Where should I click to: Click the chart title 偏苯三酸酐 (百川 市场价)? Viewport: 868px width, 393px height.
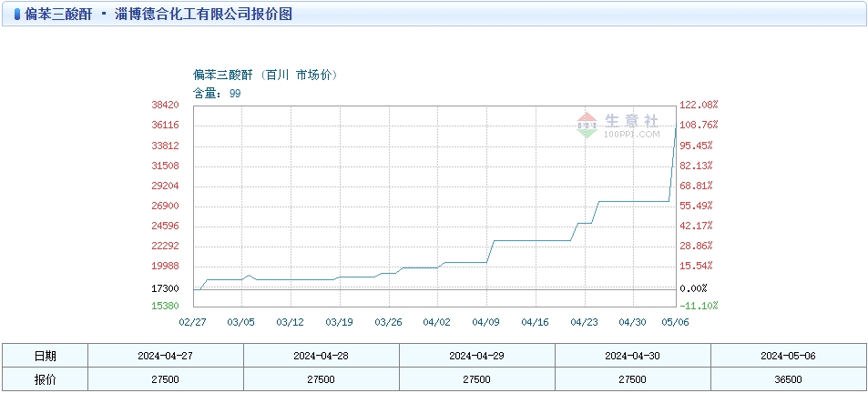(265, 75)
